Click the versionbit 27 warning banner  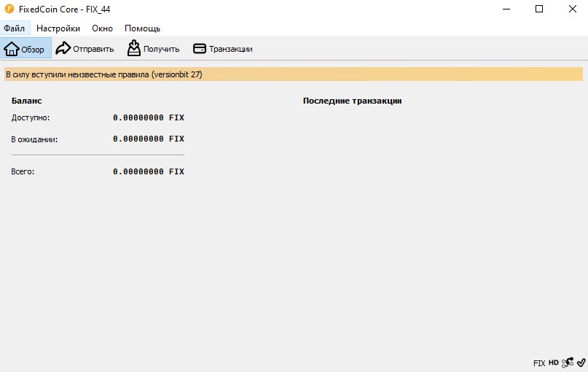[x=294, y=74]
